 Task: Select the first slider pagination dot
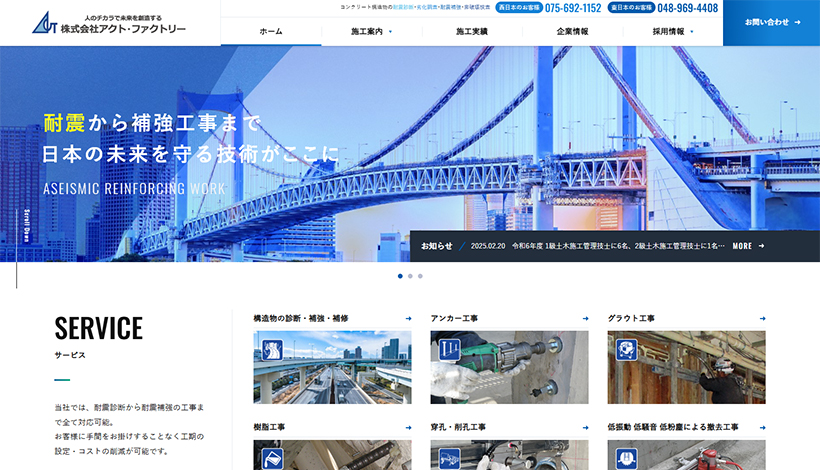[400, 276]
